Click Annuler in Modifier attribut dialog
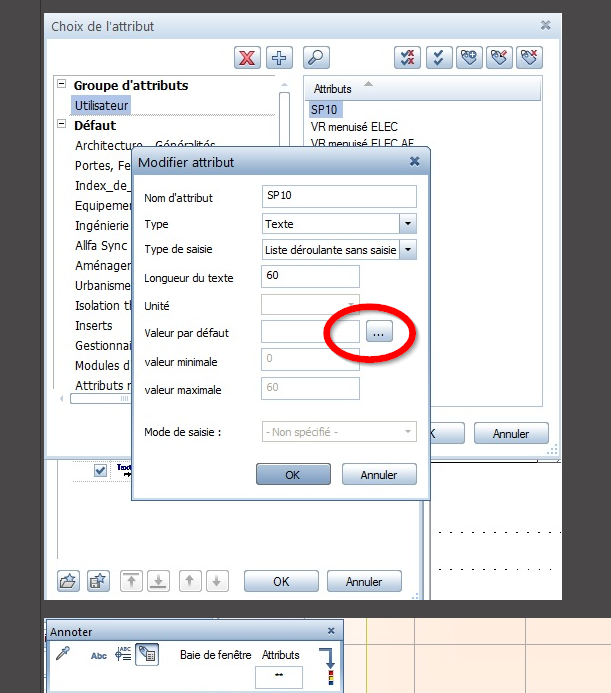Image resolution: width=611 pixels, height=693 pixels. coord(379,474)
